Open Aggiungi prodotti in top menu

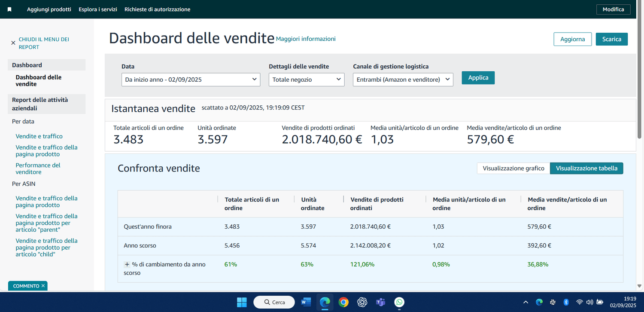point(49,9)
